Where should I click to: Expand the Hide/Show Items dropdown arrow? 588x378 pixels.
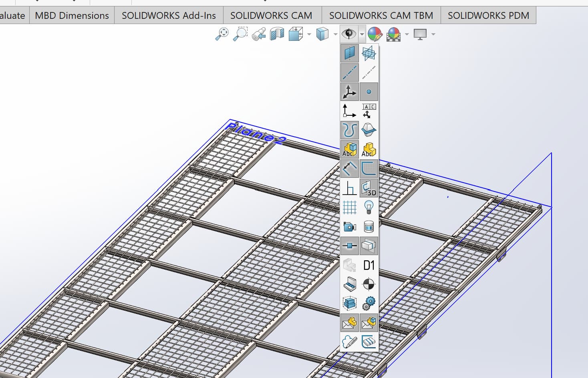click(362, 34)
